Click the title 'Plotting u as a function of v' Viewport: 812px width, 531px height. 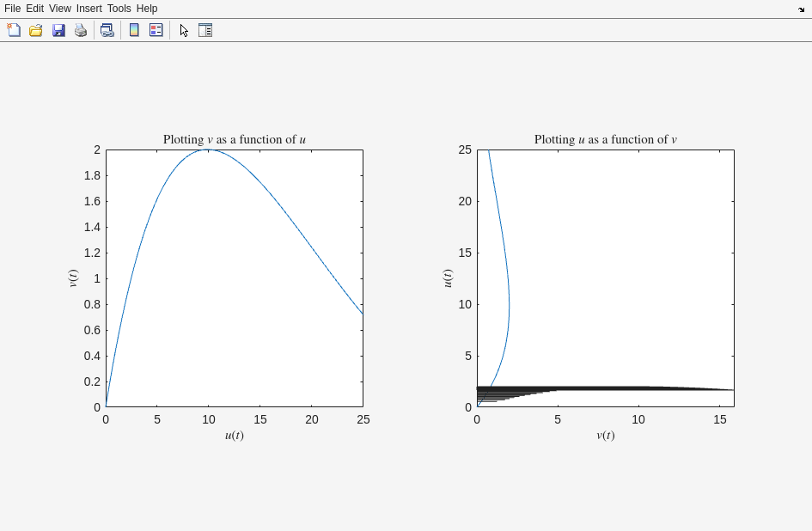click(605, 139)
